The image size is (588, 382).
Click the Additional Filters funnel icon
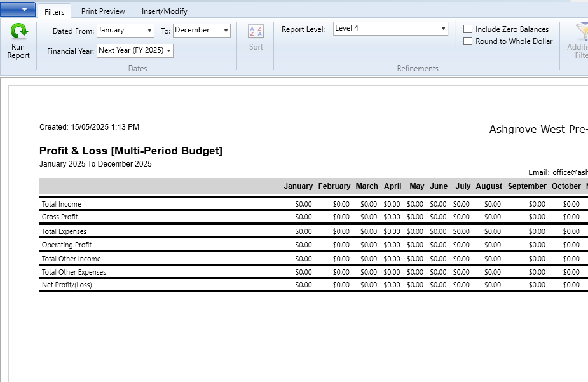pyautogui.click(x=581, y=32)
